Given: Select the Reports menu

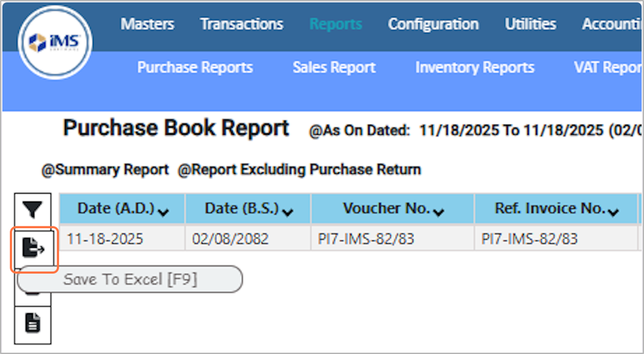Looking at the screenshot, I should tap(335, 24).
